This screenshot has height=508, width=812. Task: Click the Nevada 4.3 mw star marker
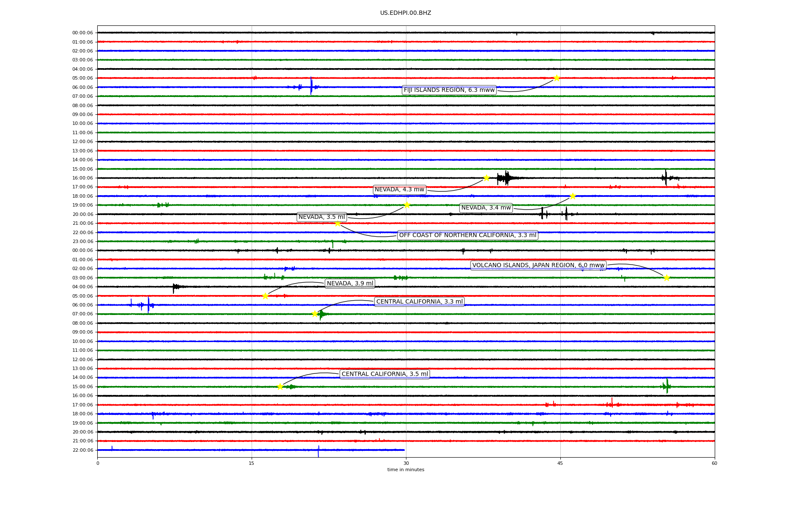coord(486,178)
